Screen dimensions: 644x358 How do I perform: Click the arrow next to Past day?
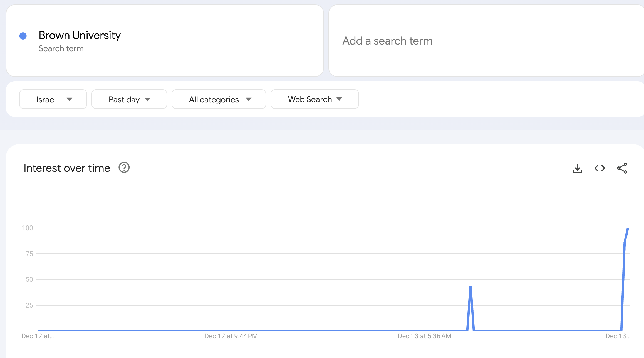(147, 100)
